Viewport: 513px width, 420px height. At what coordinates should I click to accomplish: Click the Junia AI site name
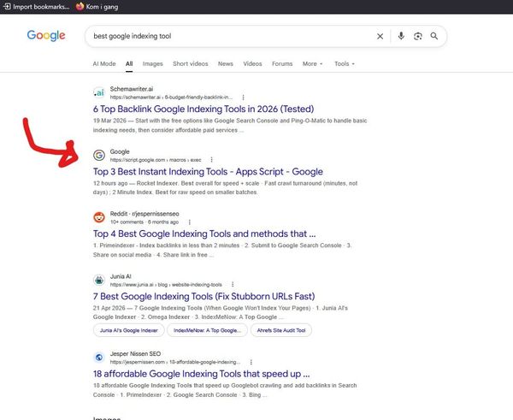pyautogui.click(x=121, y=276)
